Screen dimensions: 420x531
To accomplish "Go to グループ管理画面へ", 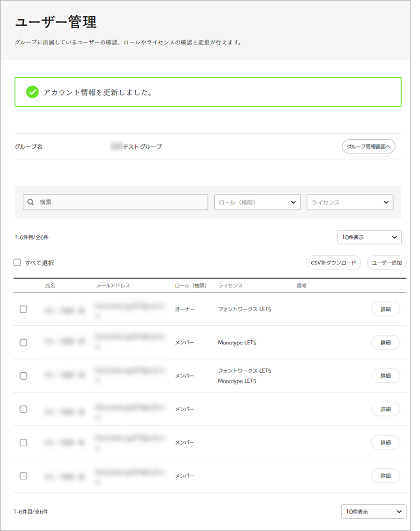I will tap(368, 147).
